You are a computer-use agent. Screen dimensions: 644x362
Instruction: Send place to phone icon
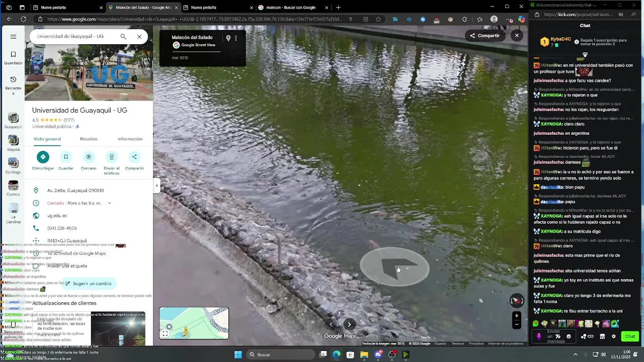(x=112, y=157)
